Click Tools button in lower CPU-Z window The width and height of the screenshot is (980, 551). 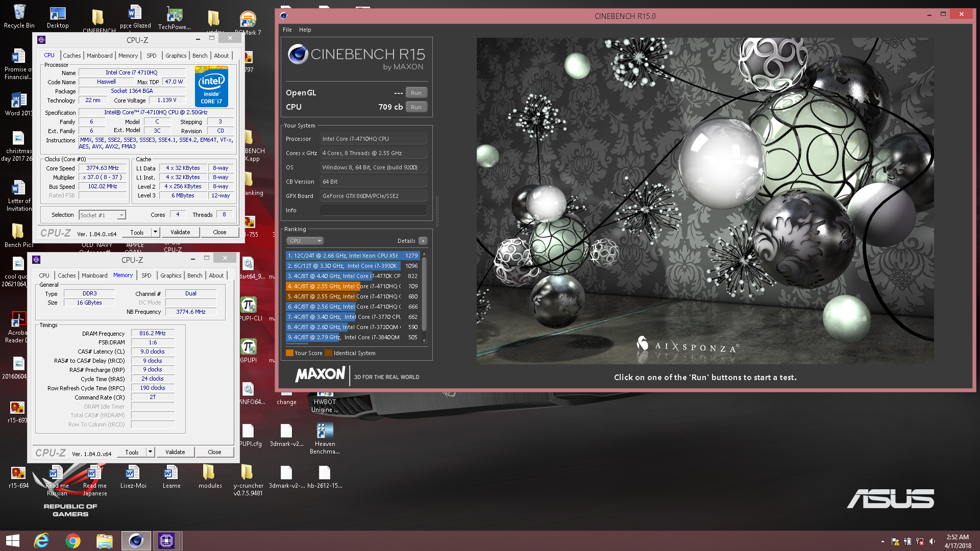[x=132, y=452]
